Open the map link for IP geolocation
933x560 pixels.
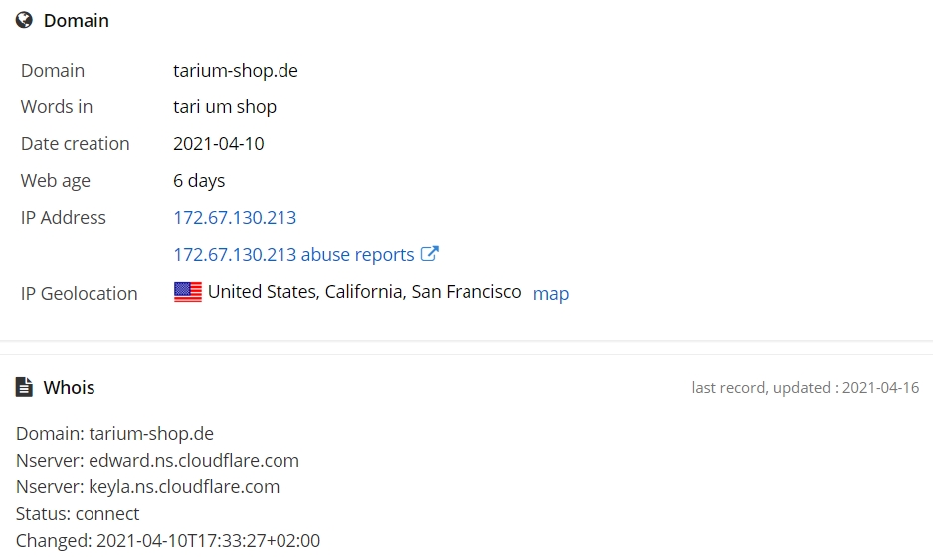551,294
